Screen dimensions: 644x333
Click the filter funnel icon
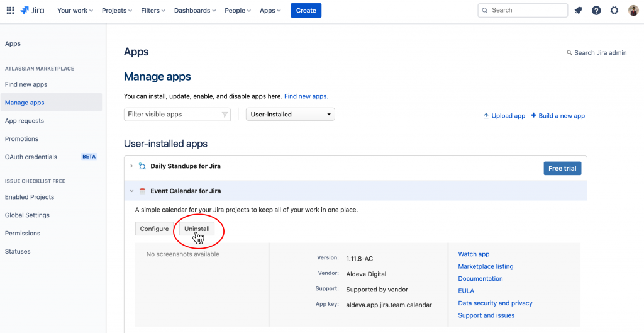tap(225, 115)
